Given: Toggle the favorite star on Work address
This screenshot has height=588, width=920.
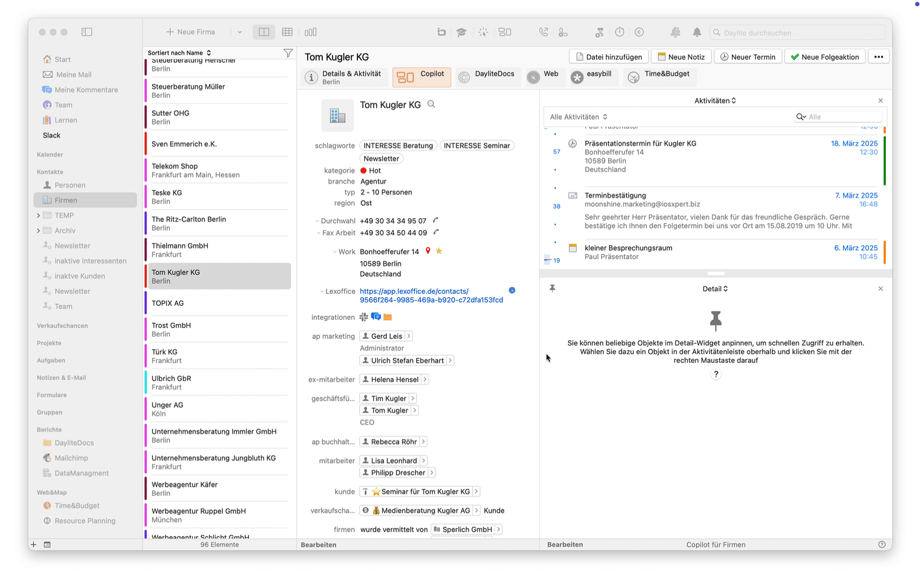Looking at the screenshot, I should click(439, 251).
